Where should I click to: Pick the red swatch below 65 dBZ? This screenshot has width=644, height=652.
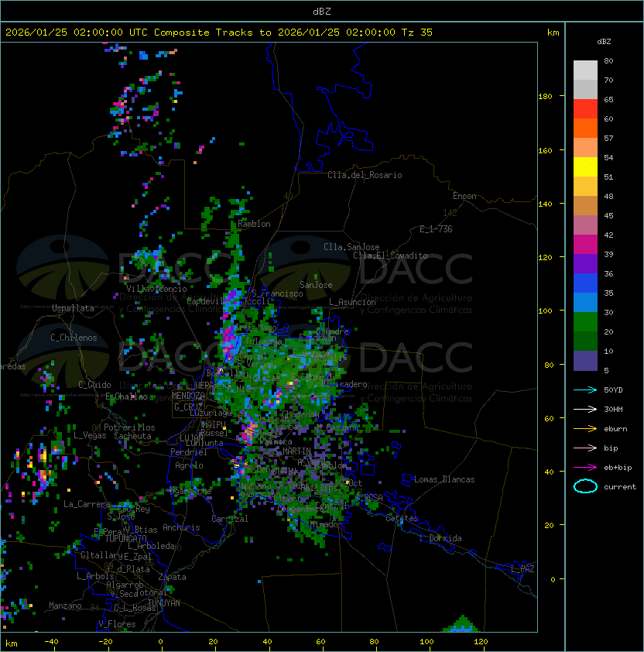585,109
